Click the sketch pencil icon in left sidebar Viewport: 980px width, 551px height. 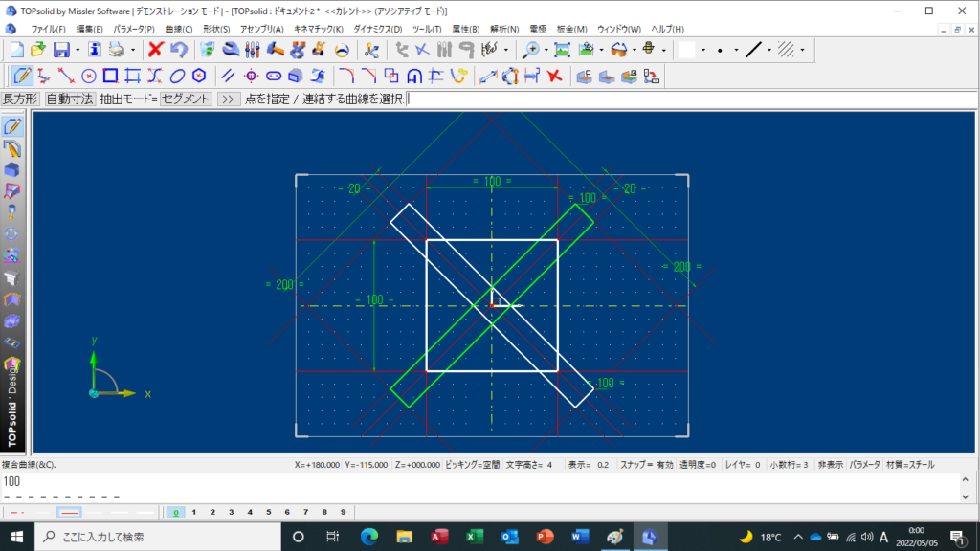(x=11, y=127)
